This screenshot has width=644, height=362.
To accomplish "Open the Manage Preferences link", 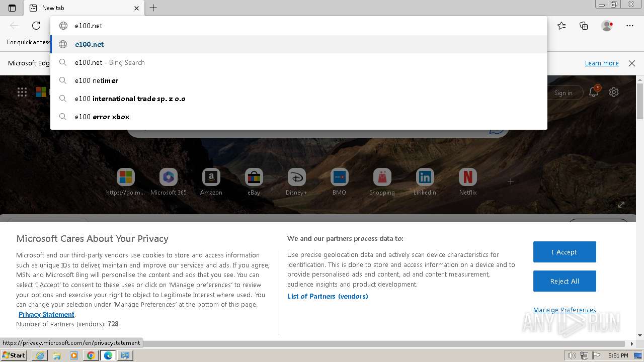I will 565,310.
